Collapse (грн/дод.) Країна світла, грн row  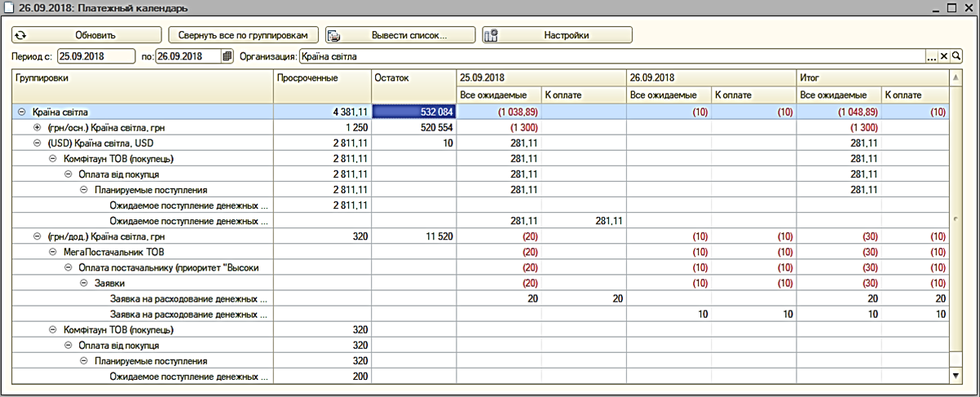pyautogui.click(x=37, y=236)
